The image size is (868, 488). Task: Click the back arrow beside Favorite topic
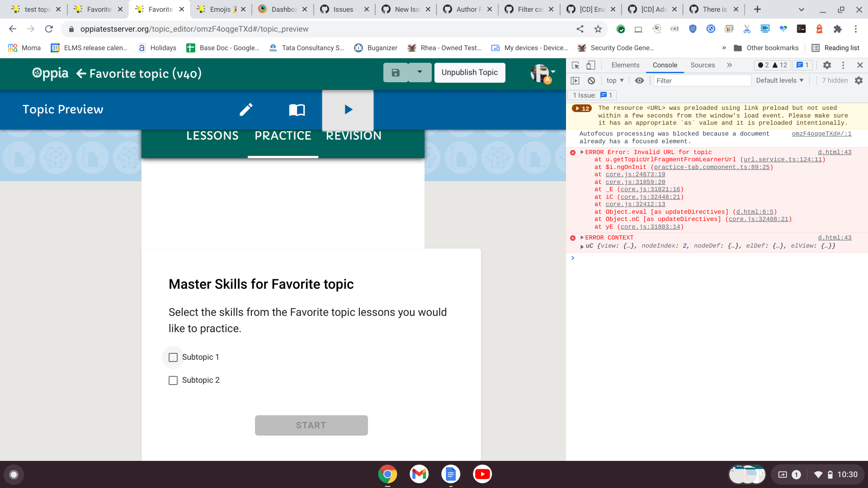pyautogui.click(x=80, y=74)
